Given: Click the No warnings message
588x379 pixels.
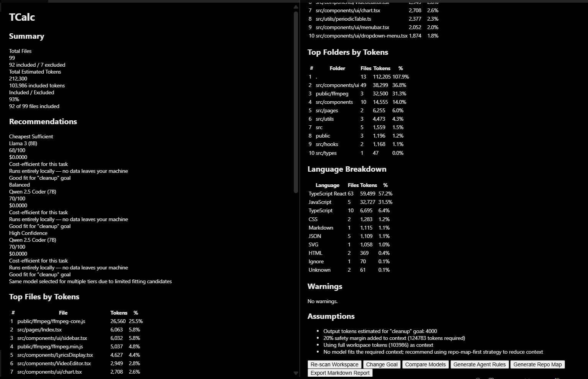Looking at the screenshot, I should pos(323,301).
